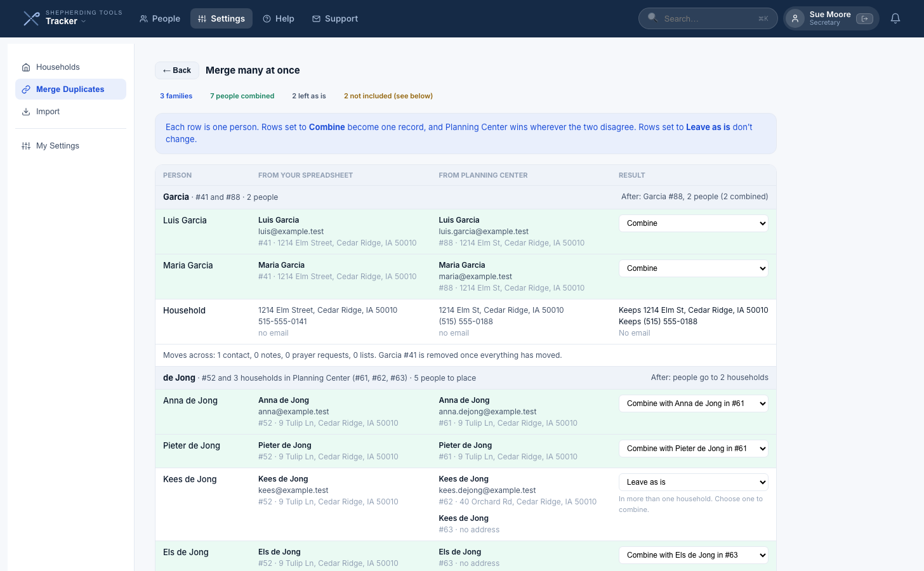Click the '7 people combined' summary chip

tap(242, 96)
